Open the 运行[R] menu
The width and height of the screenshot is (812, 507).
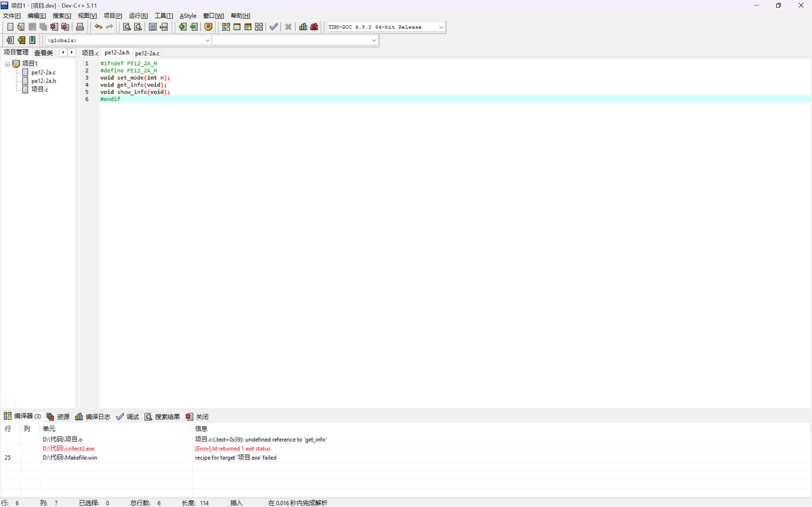tap(138, 16)
